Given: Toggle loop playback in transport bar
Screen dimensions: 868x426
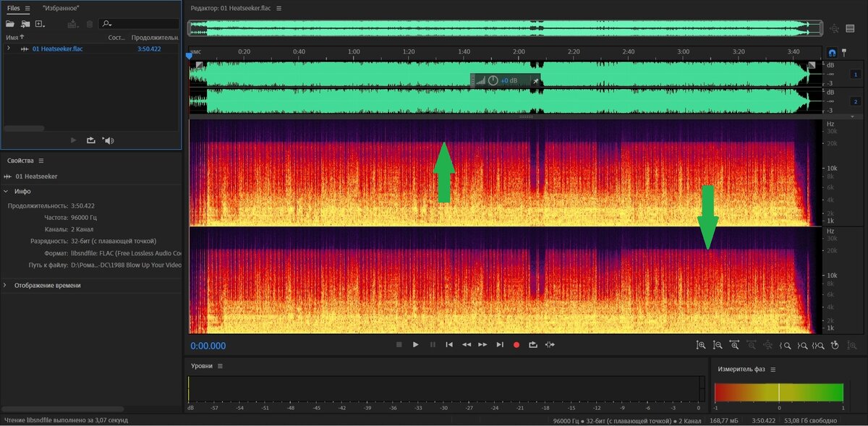Looking at the screenshot, I should 533,345.
